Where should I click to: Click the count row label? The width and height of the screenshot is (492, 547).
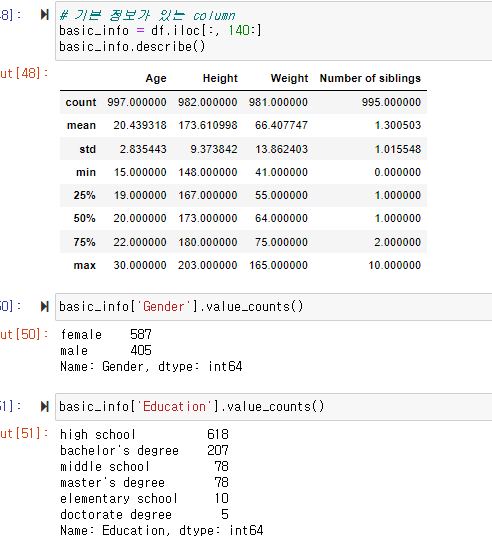pyautogui.click(x=81, y=102)
